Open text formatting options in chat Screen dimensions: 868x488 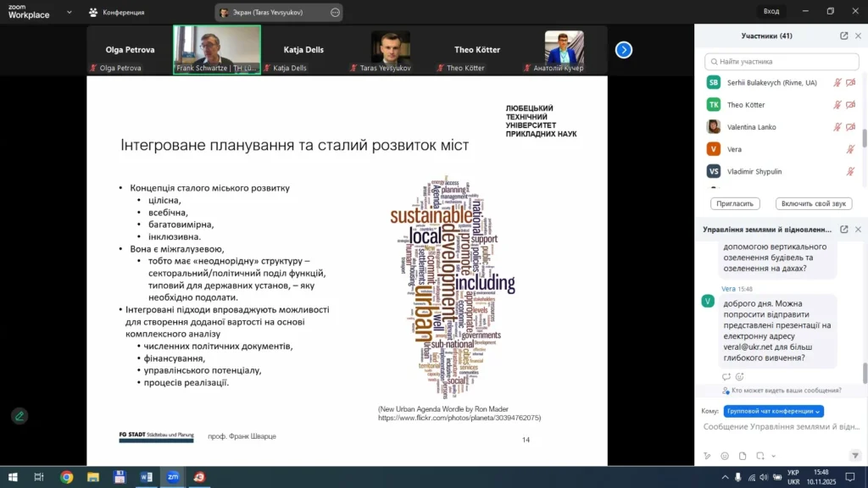707,456
